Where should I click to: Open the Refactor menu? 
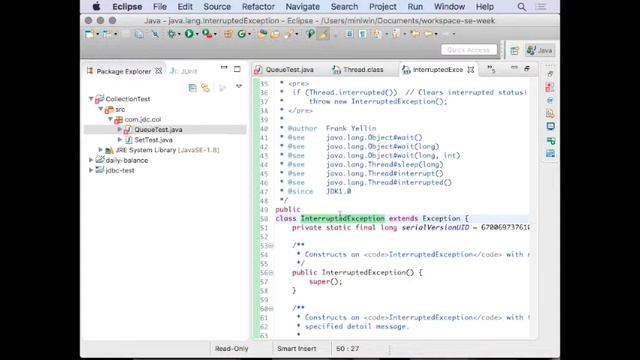258,7
